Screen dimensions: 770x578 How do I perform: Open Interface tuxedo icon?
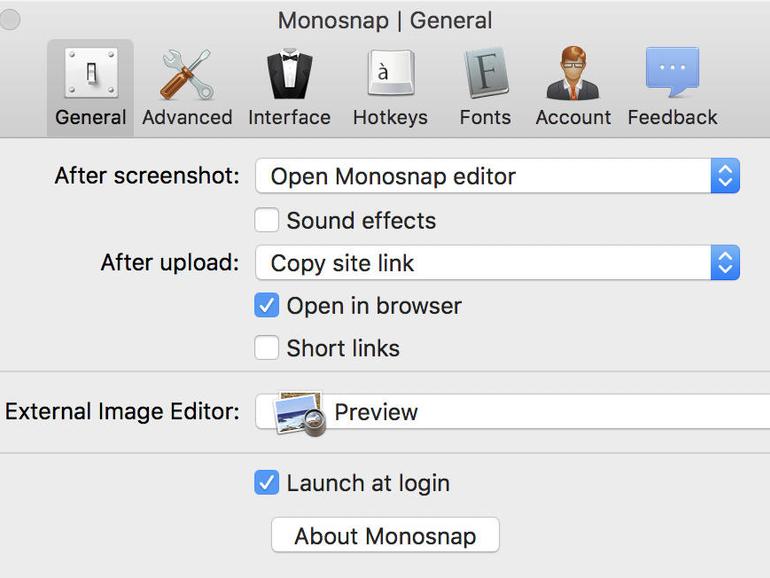(x=290, y=74)
